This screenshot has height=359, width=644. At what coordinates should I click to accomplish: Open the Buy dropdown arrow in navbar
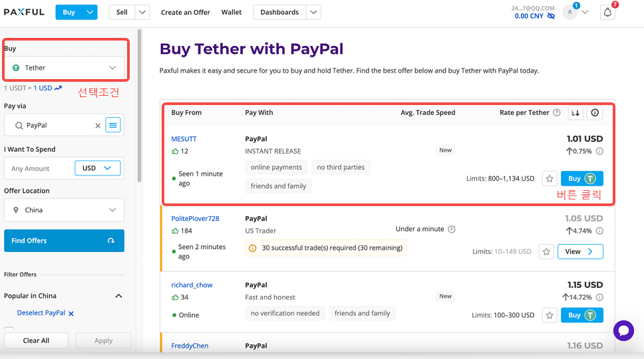(90, 13)
